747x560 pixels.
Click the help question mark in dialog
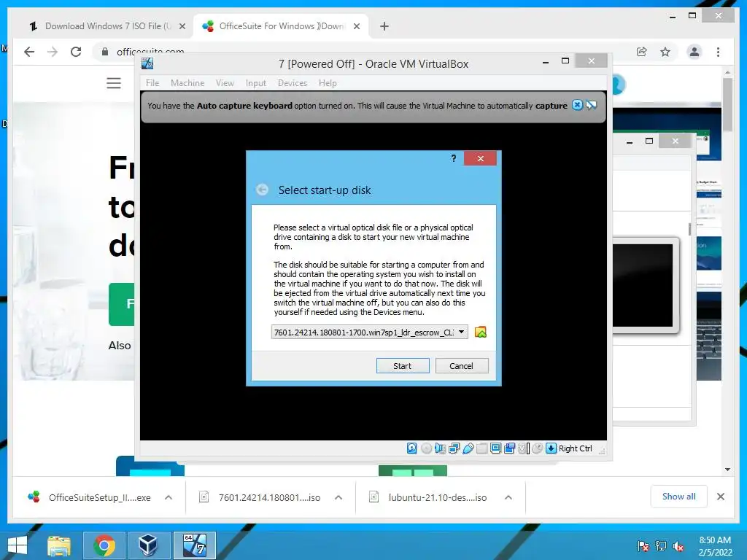[x=454, y=158]
